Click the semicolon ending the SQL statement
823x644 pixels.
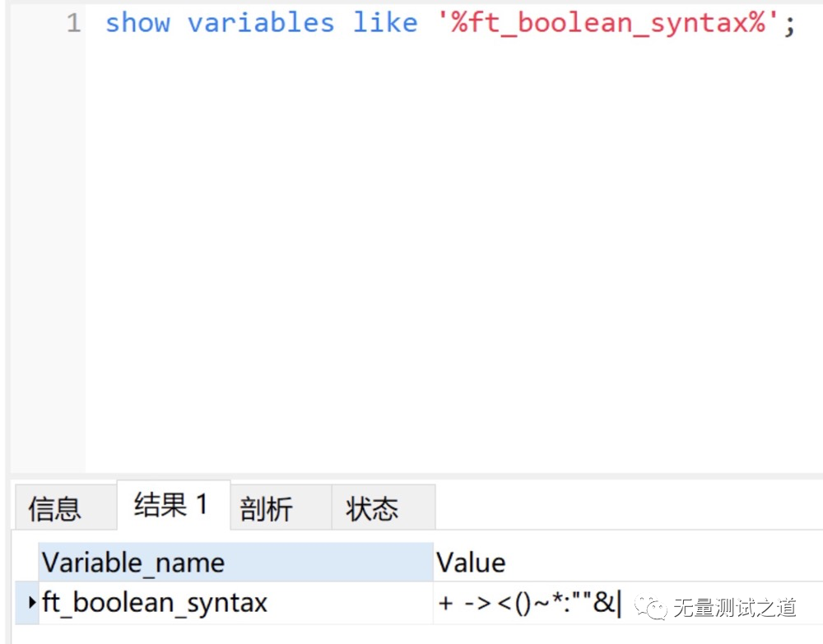click(x=789, y=25)
